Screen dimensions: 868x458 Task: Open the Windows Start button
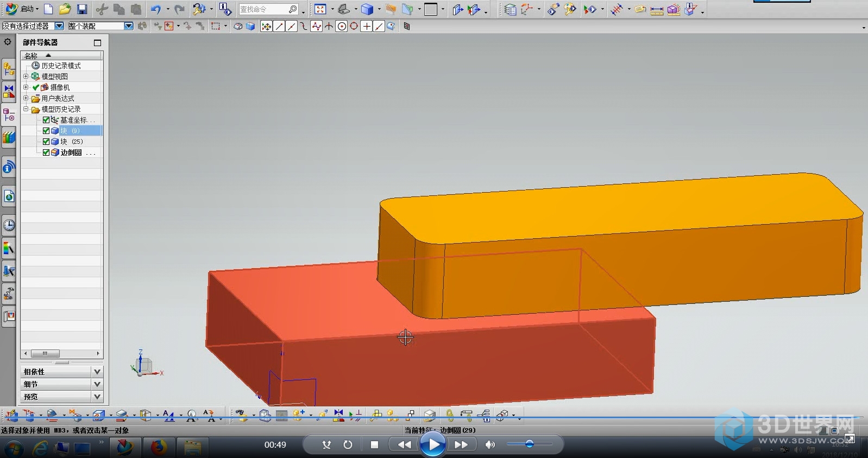(14, 448)
